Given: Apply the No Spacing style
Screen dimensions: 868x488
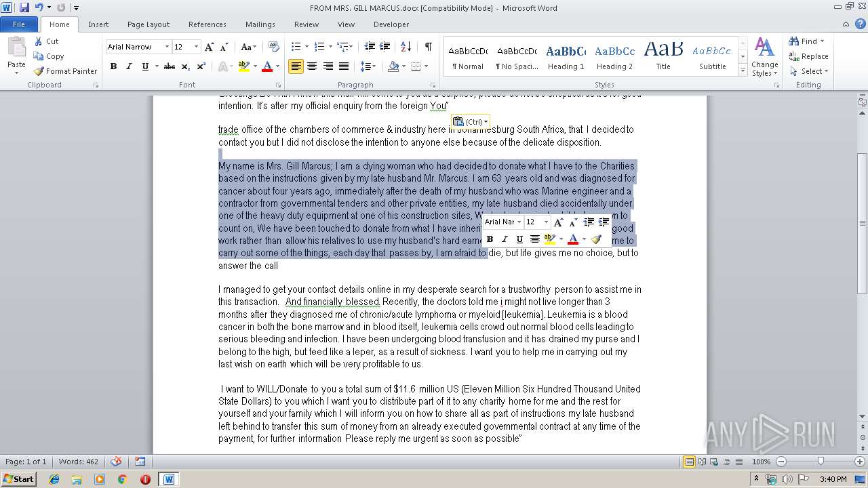Looking at the screenshot, I should (x=517, y=57).
